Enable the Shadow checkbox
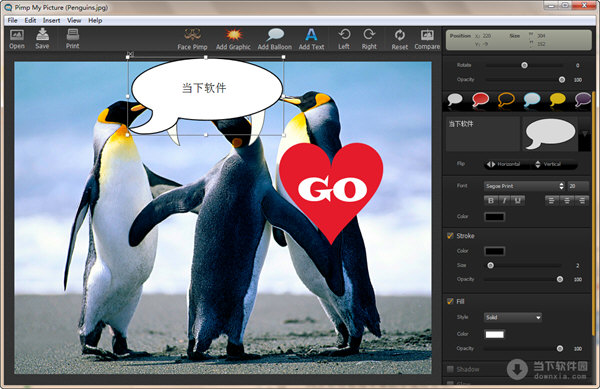This screenshot has height=389, width=600. point(450,369)
